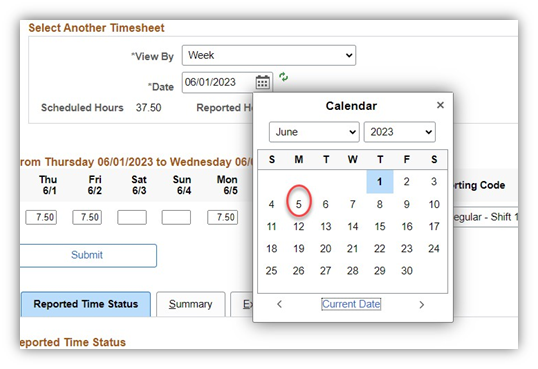The image size is (538, 369).
Task: Click the Submit button
Action: (x=87, y=255)
